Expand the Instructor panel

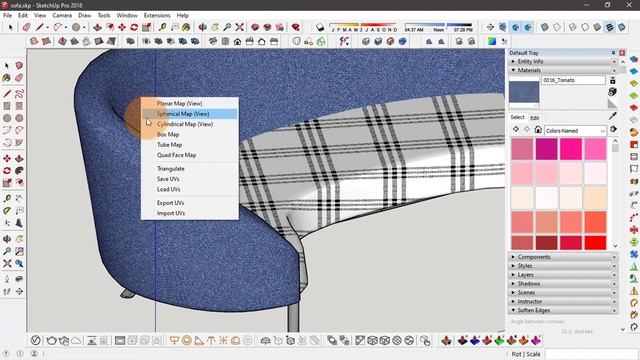coord(563,302)
